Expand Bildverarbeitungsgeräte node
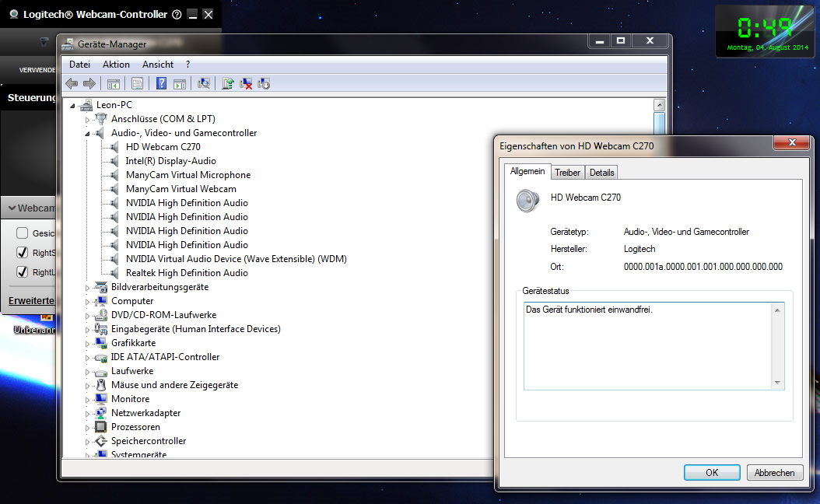Viewport: 820px width, 504px height. pos(87,288)
